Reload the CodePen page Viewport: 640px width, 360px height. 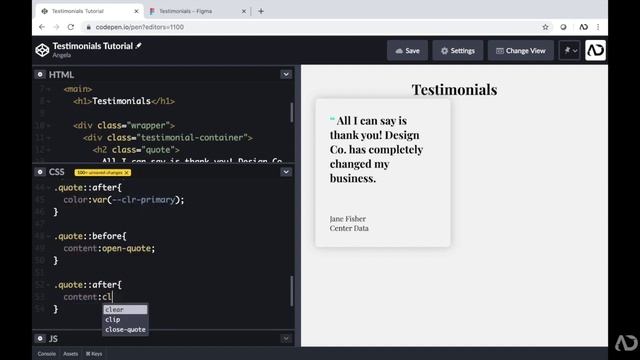pos(71,27)
